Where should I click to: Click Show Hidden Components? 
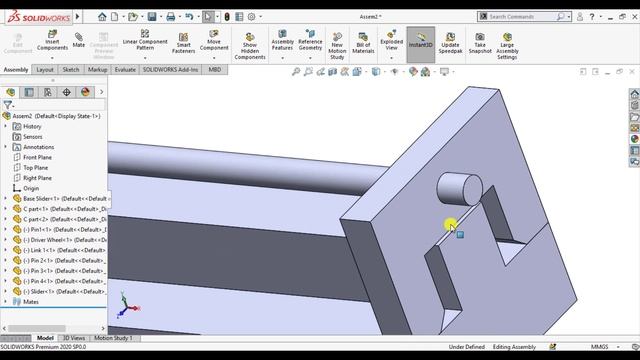tap(250, 46)
